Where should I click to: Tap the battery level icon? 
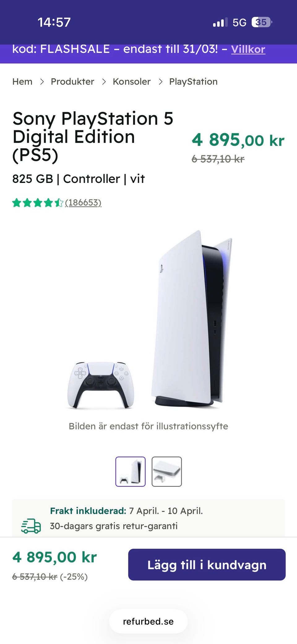(262, 22)
